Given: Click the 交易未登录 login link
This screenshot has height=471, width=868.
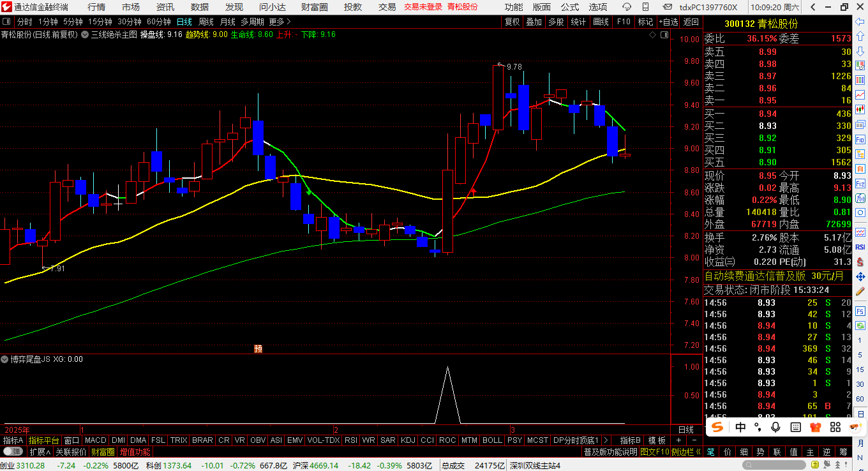Looking at the screenshot, I should [423, 7].
